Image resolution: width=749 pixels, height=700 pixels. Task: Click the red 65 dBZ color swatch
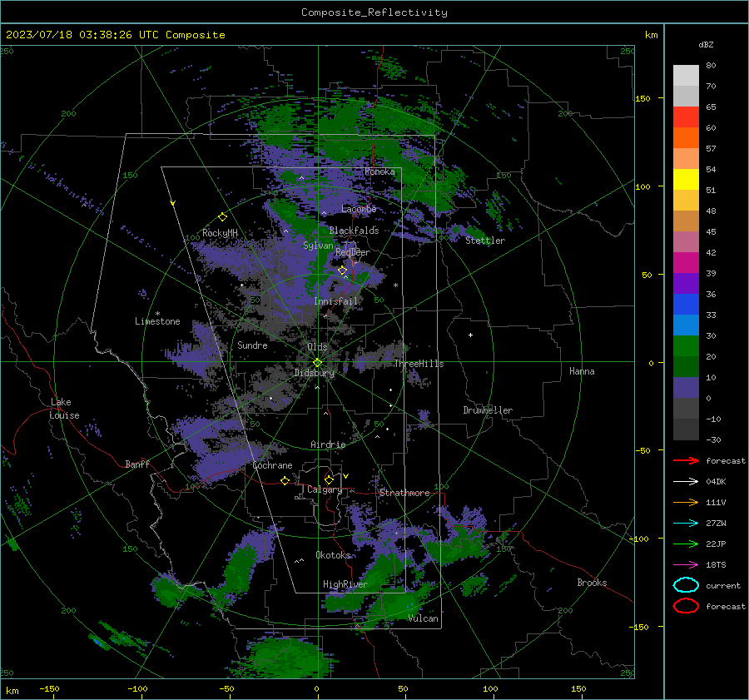686,117
